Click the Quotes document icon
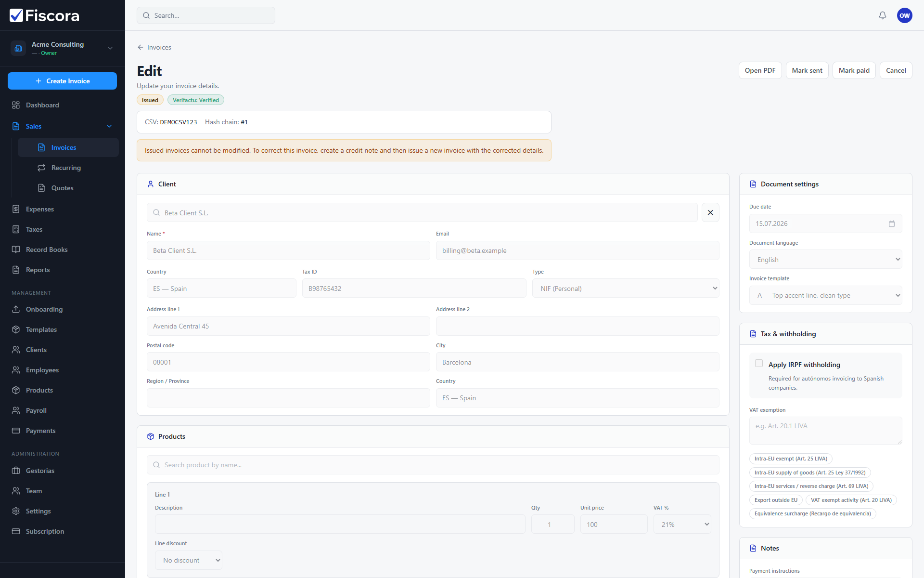Viewport: 924px width, 578px height. [41, 188]
